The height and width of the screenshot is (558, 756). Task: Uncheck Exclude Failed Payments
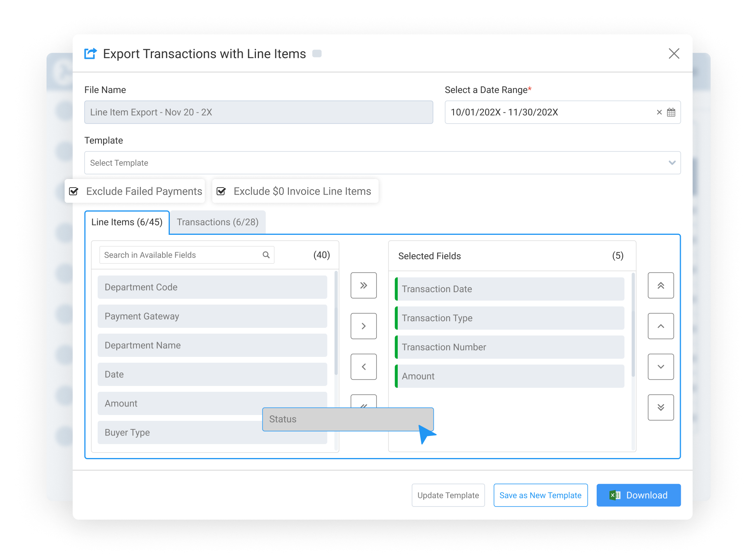(74, 191)
